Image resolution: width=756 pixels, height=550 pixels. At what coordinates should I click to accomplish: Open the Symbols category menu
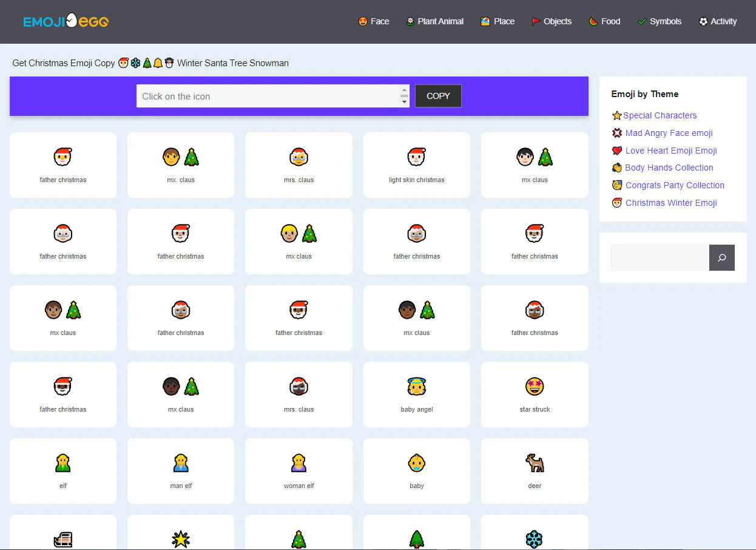660,21
